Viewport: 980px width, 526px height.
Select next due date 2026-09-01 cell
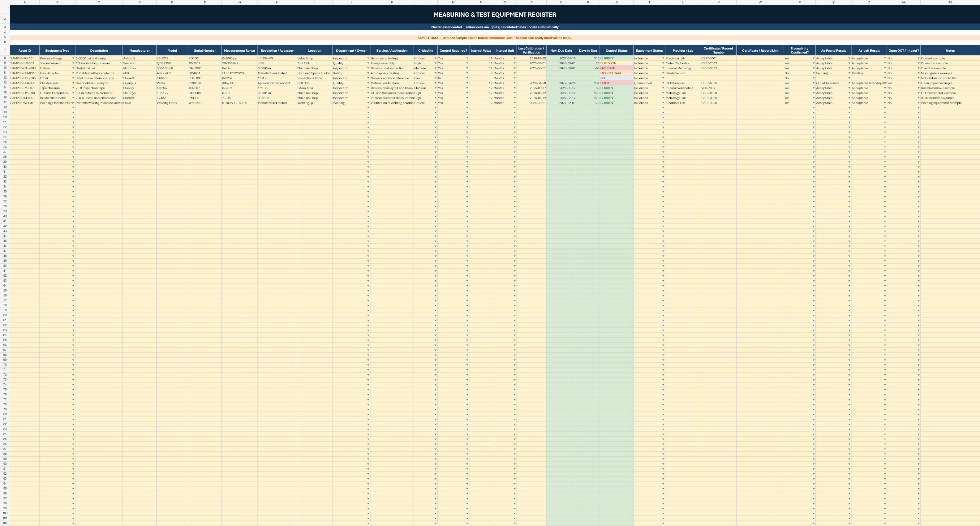[x=561, y=63]
